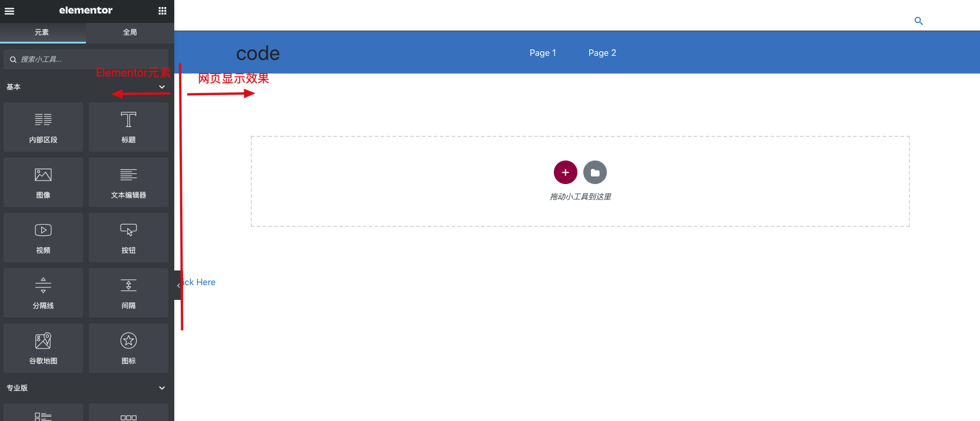Switch to the 元素 (Elements) tab

pos(42,32)
